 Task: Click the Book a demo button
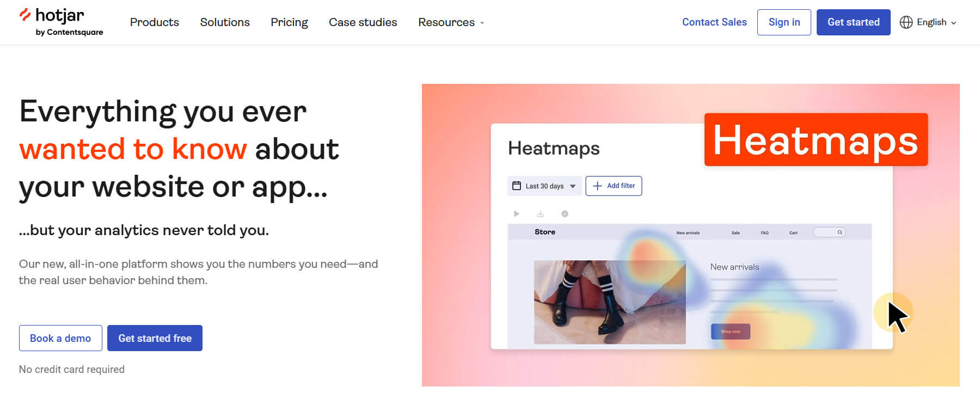(60, 338)
